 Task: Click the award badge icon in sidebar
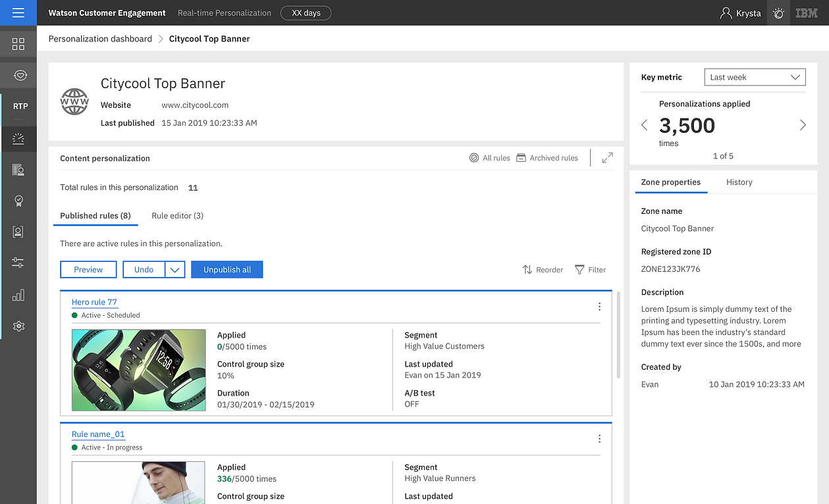(18, 201)
